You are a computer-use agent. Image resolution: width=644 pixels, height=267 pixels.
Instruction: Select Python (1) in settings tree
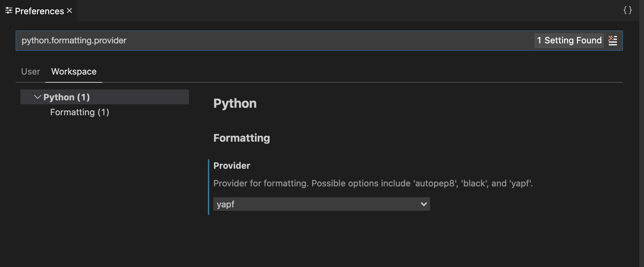point(105,97)
